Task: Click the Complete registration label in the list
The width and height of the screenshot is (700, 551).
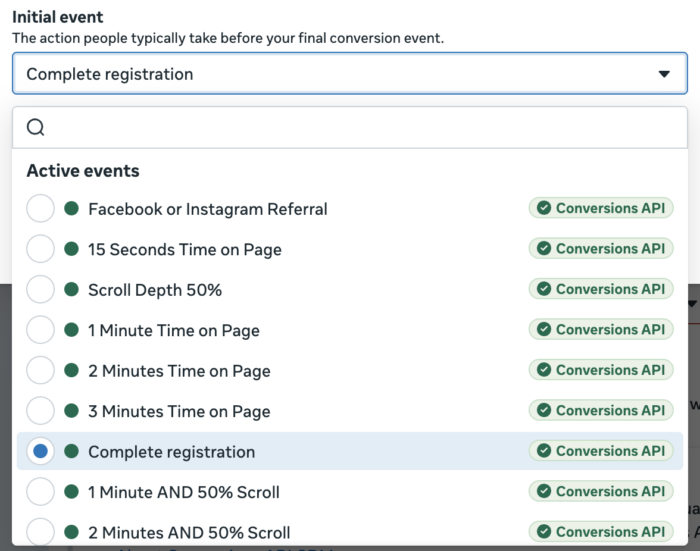Action: 171,452
